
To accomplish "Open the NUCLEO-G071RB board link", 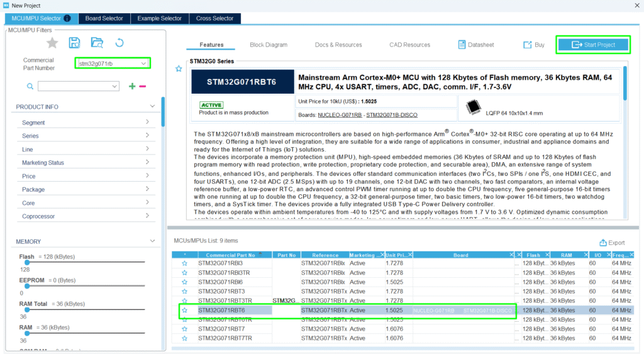I will pyautogui.click(x=340, y=115).
